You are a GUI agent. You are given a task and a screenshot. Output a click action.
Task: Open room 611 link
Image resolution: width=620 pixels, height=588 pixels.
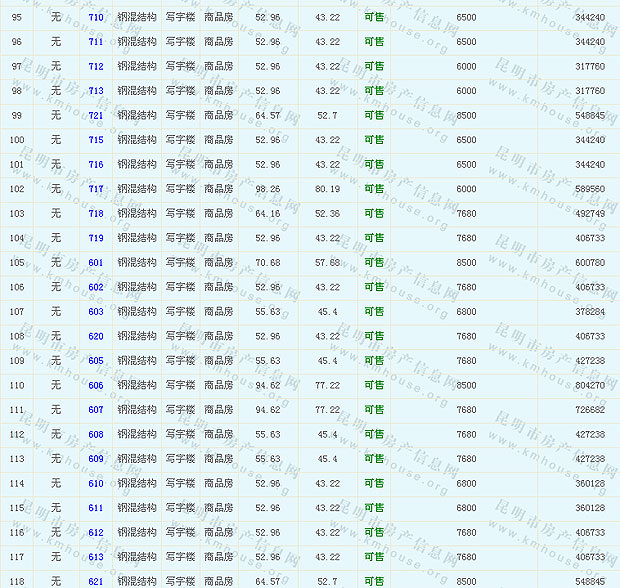tap(95, 508)
